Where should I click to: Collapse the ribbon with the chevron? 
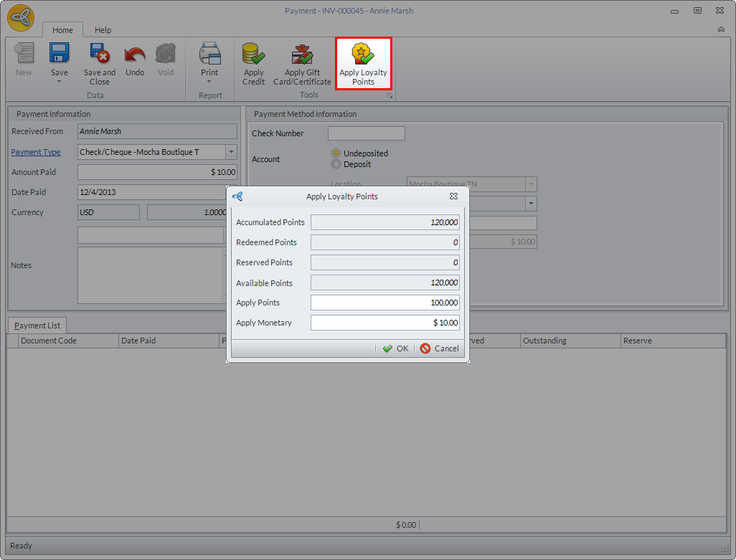click(721, 29)
